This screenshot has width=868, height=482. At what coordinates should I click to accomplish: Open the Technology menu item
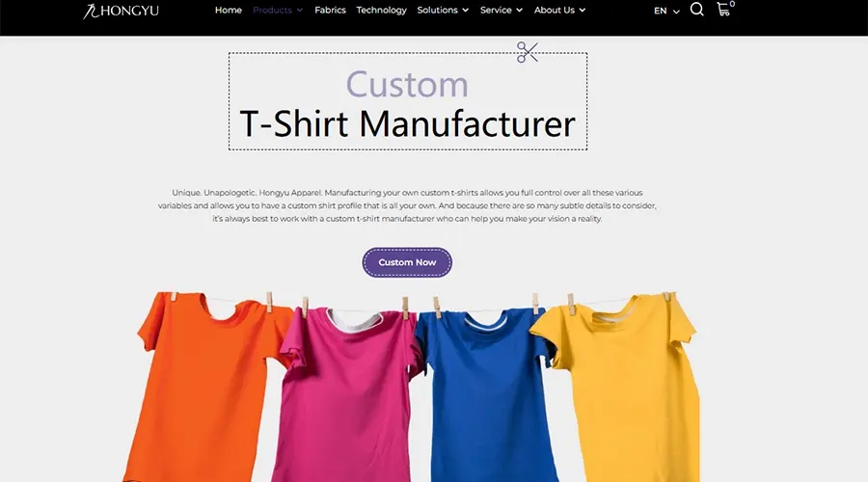[381, 10]
